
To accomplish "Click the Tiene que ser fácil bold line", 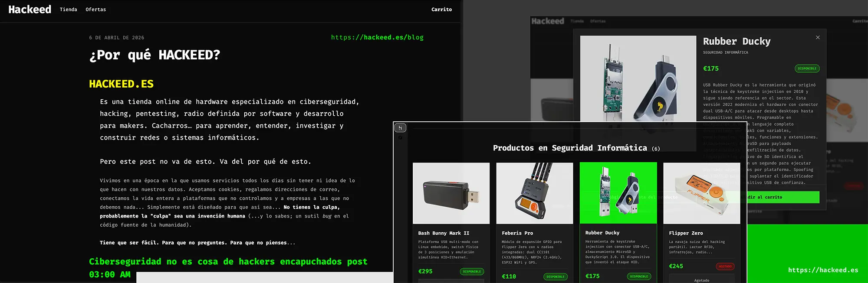I will click(x=197, y=243).
